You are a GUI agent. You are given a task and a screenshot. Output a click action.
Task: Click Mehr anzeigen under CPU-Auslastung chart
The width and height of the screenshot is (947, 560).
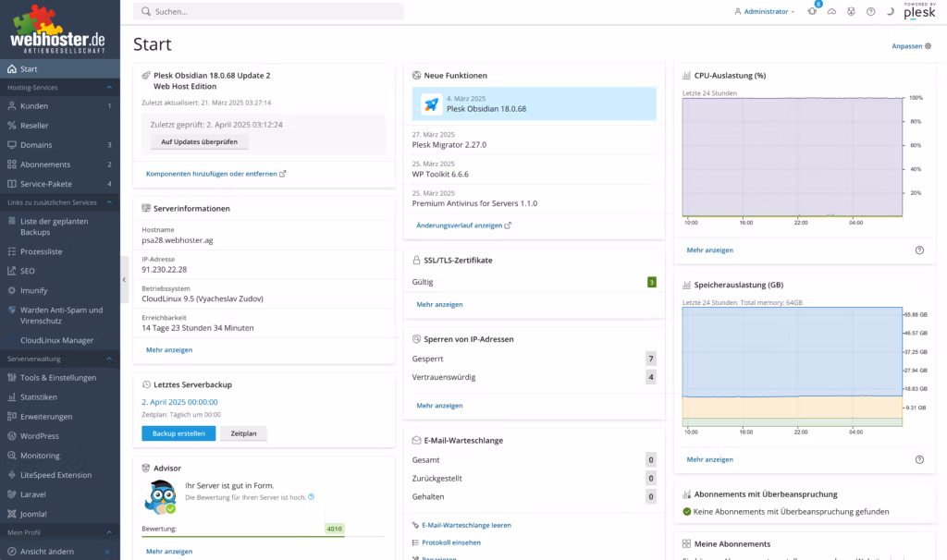(x=709, y=250)
